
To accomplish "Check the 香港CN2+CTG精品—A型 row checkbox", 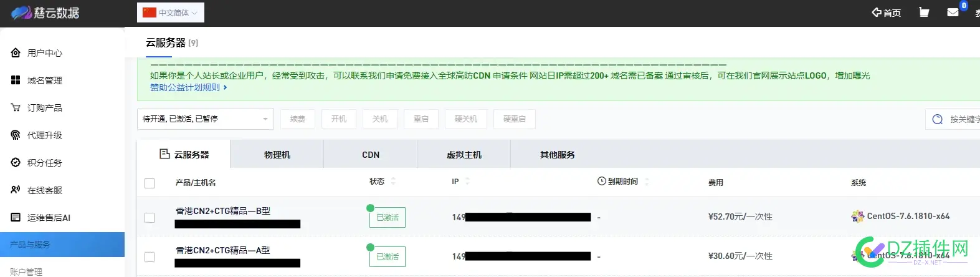I will 150,257.
